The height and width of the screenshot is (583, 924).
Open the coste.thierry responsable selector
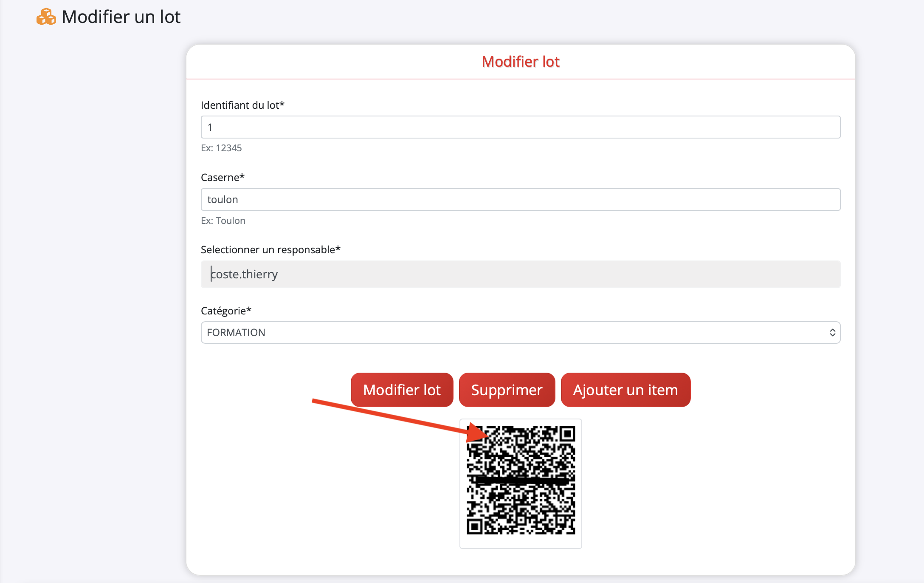(x=520, y=275)
